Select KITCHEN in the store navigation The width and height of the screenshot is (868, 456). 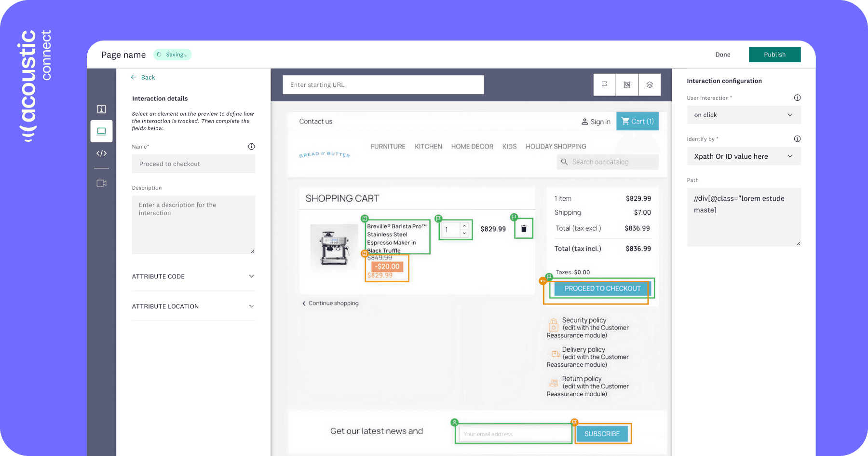(x=428, y=146)
